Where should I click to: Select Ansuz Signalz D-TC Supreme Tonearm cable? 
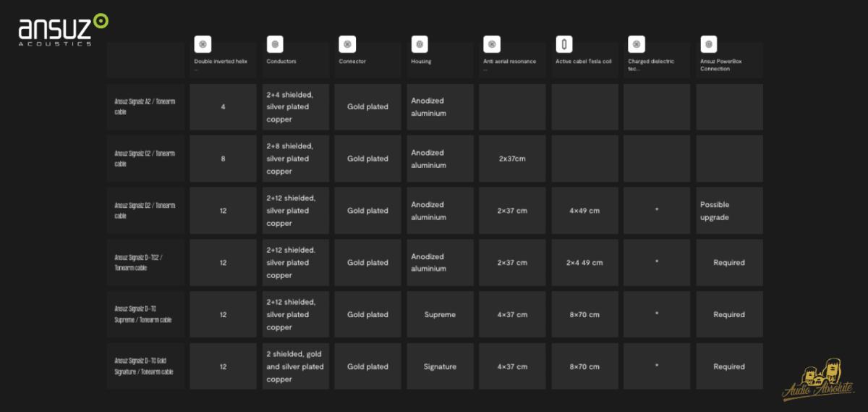coord(145,315)
